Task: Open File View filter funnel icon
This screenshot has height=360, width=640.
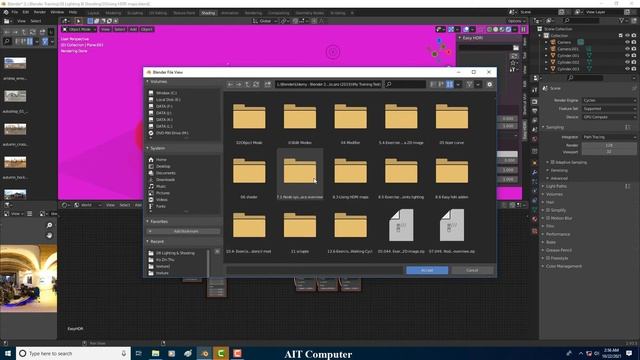Action: click(469, 84)
